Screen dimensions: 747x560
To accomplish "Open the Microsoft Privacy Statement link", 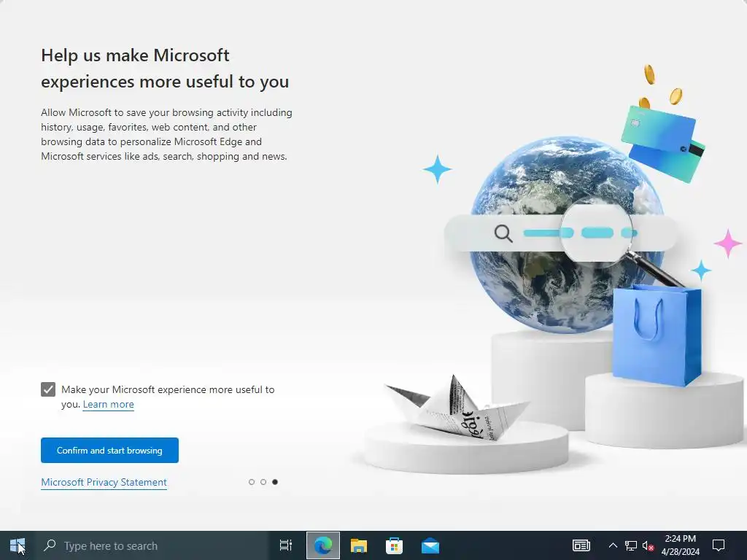I will pos(104,482).
